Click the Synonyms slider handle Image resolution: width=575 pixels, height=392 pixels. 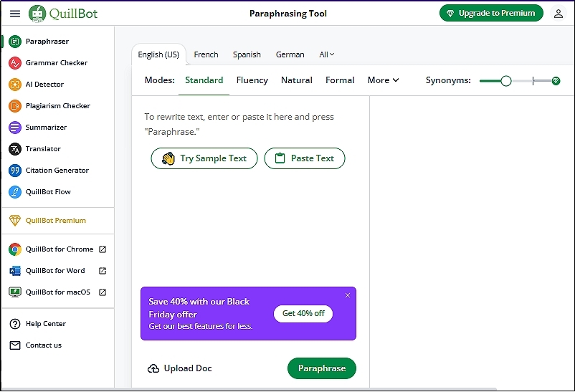506,81
